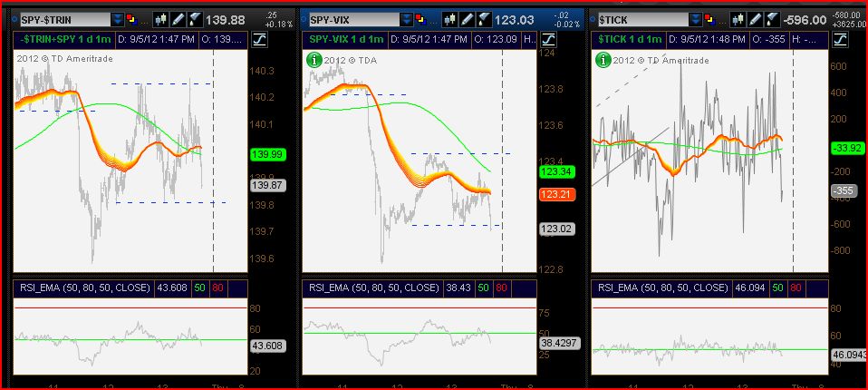
Task: Click the SPY-VIX 1 d 1m label
Action: click(x=346, y=39)
